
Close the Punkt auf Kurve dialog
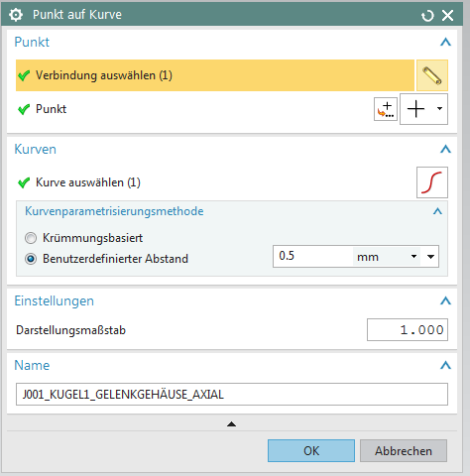(x=448, y=15)
